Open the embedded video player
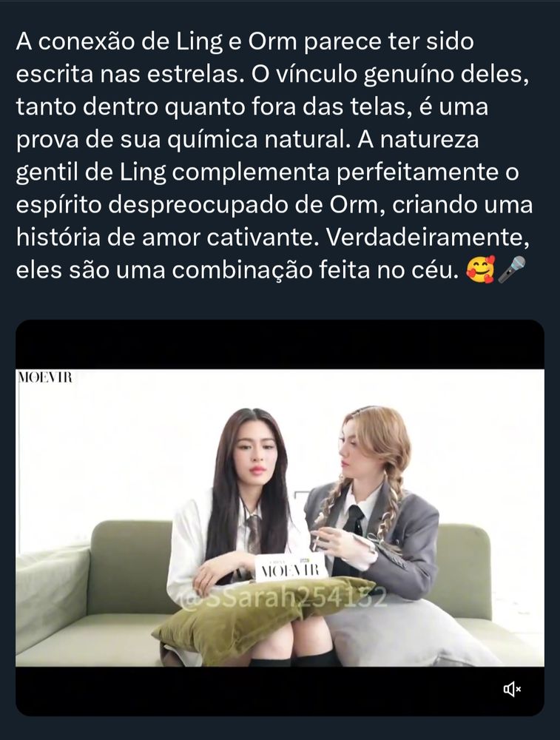Viewport: 560px width, 740px height. (280, 518)
